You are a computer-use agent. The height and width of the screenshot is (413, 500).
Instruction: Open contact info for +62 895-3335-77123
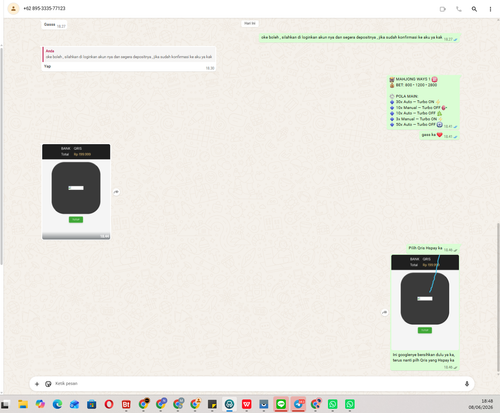point(44,8)
